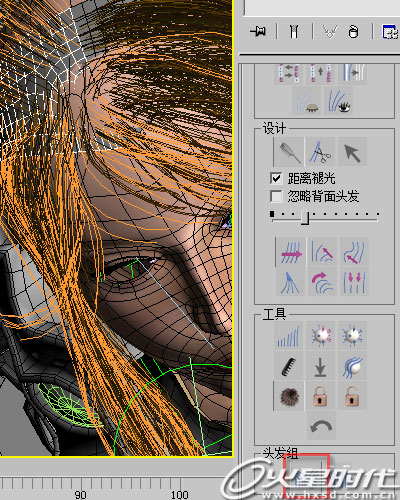
Task: Show hidden hairs (open eye icon)
Action: coord(338,101)
